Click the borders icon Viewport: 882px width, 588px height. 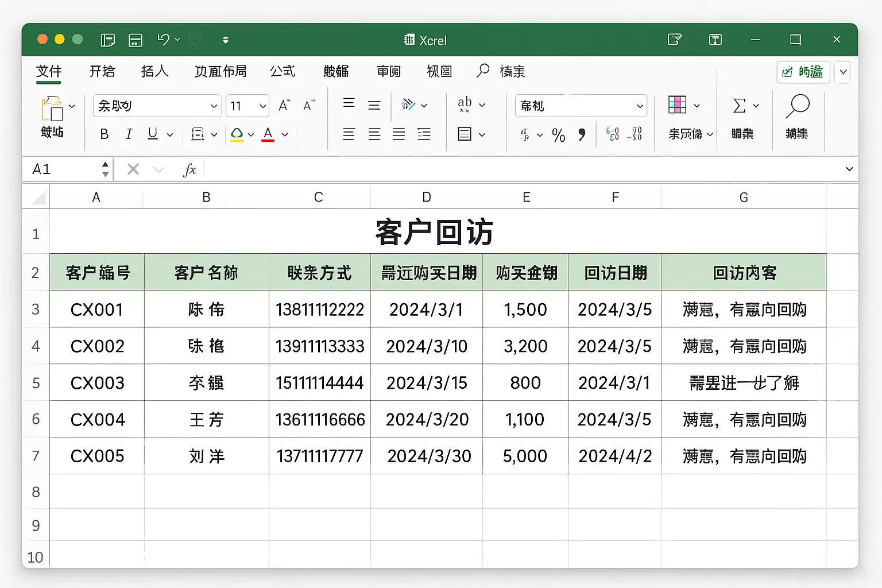[198, 134]
